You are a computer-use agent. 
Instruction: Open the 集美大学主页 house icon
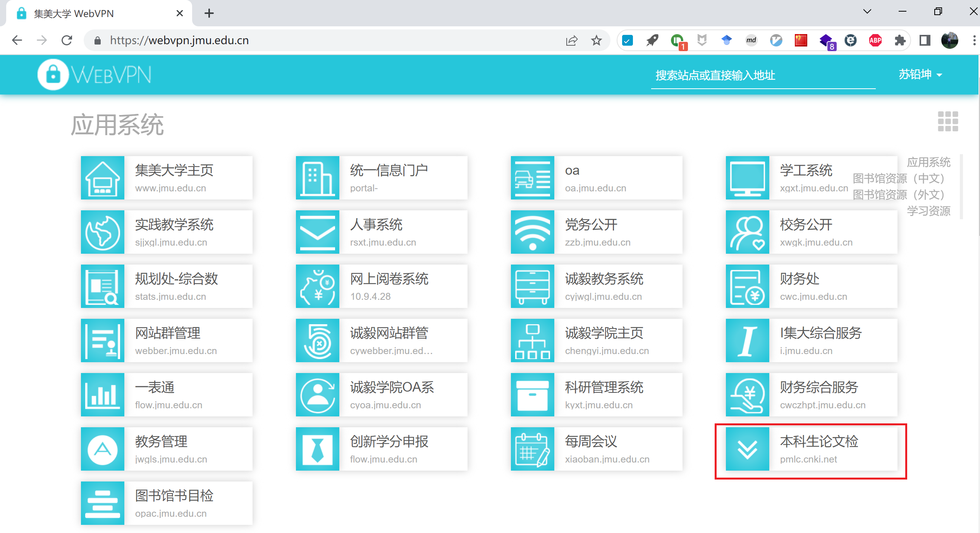(102, 178)
